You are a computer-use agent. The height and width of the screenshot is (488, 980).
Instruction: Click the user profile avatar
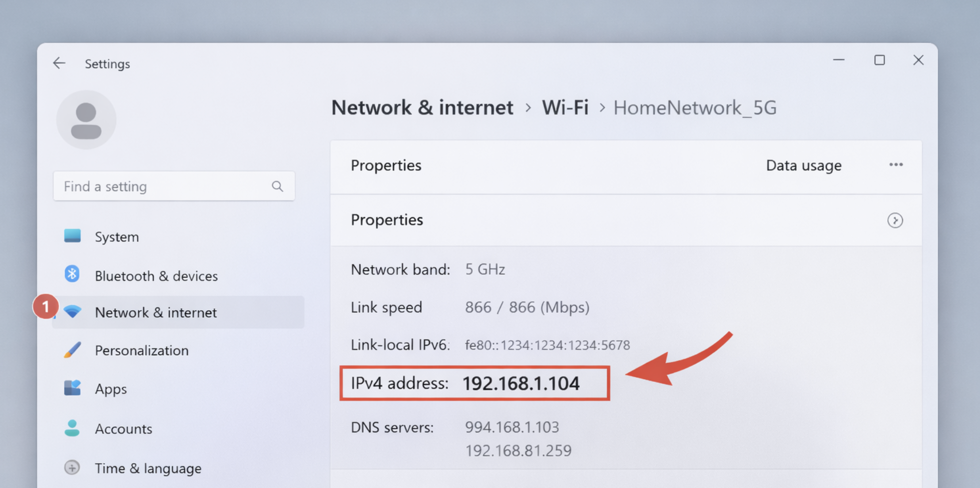point(86,120)
